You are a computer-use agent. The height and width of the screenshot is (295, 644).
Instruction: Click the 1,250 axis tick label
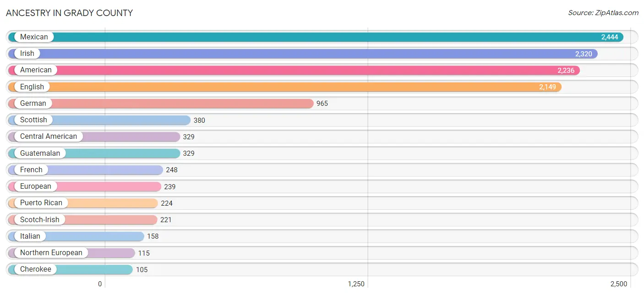[356, 284]
